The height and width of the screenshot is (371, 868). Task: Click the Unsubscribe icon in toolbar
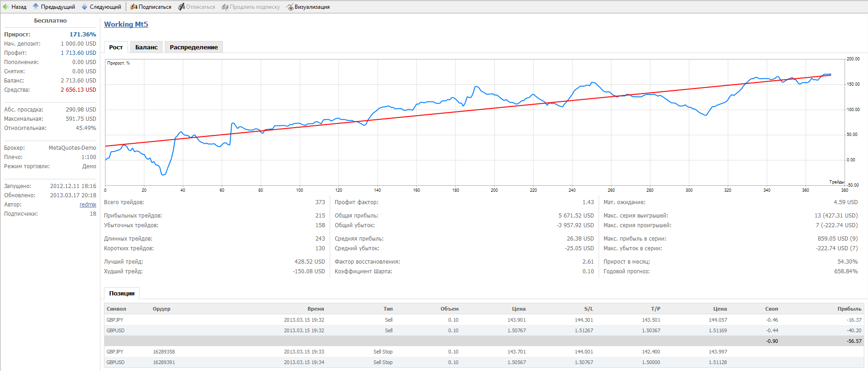[x=181, y=7]
